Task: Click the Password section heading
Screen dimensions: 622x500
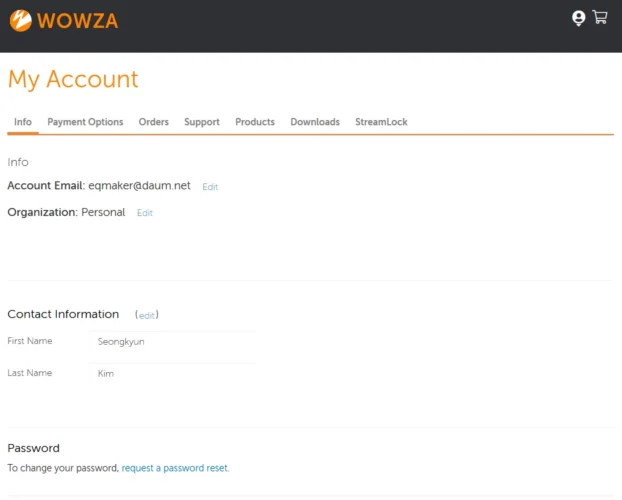Action: tap(34, 448)
